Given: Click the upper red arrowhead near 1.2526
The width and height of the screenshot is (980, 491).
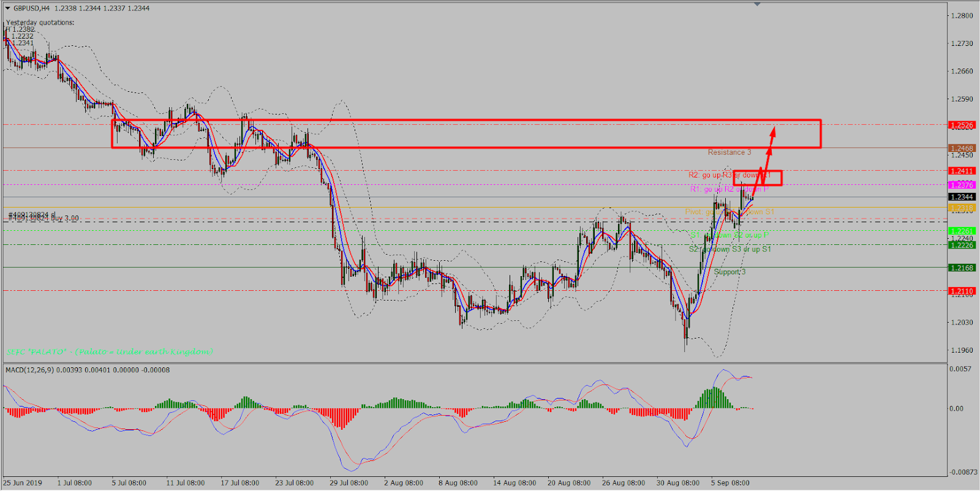Looking at the screenshot, I should tap(773, 130).
